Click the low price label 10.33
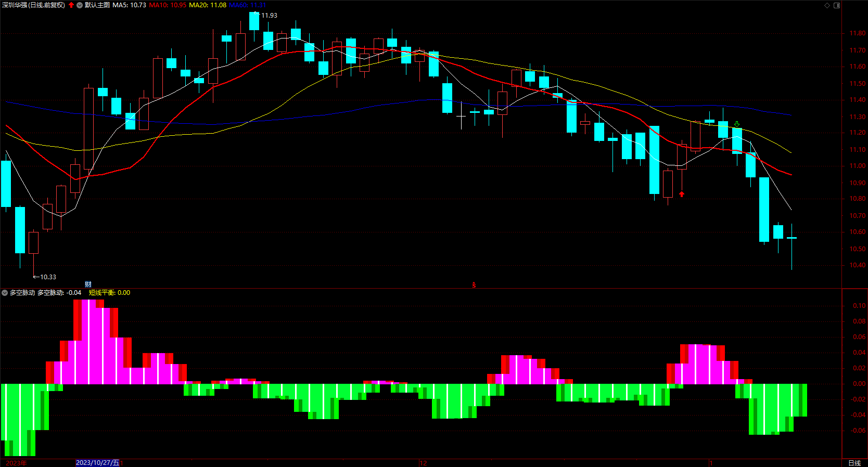The width and height of the screenshot is (868, 467). [x=48, y=277]
